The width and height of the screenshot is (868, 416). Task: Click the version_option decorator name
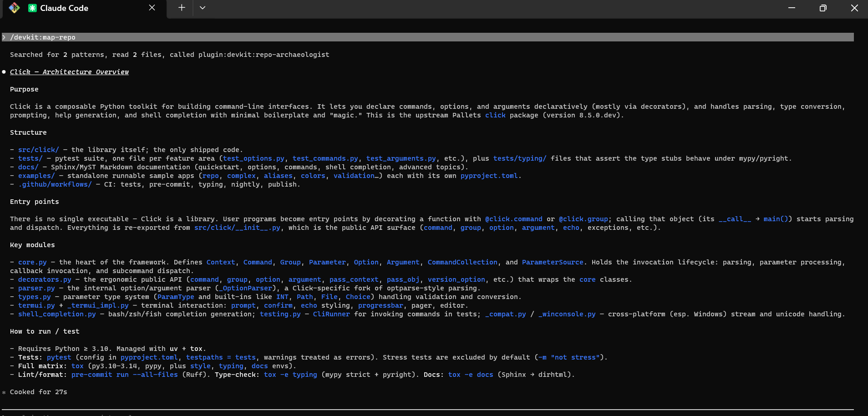pyautogui.click(x=457, y=279)
